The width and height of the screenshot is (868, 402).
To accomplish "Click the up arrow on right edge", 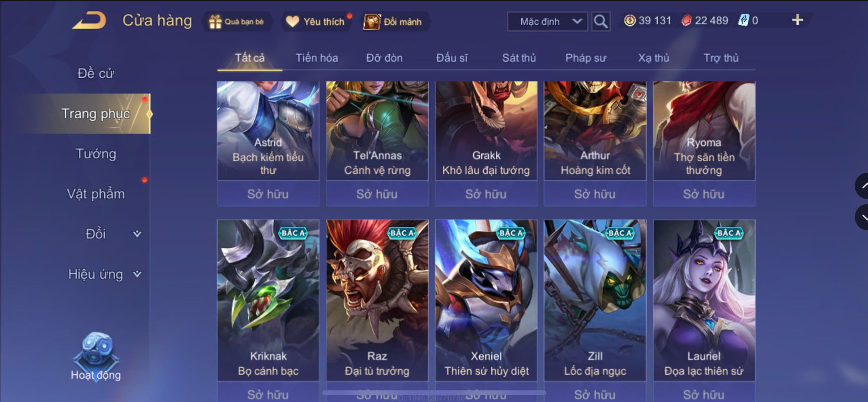I will pos(862,186).
